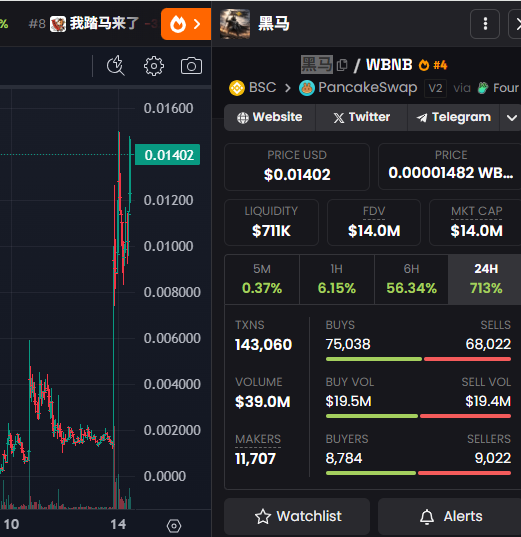Click the Alerts bell icon
This screenshot has width=521, height=537.
click(427, 516)
